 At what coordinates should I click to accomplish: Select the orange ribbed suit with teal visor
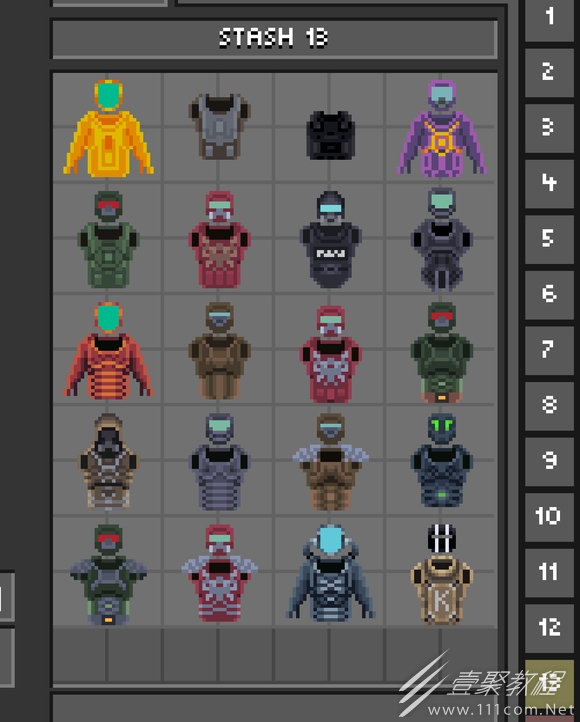[x=108, y=350]
